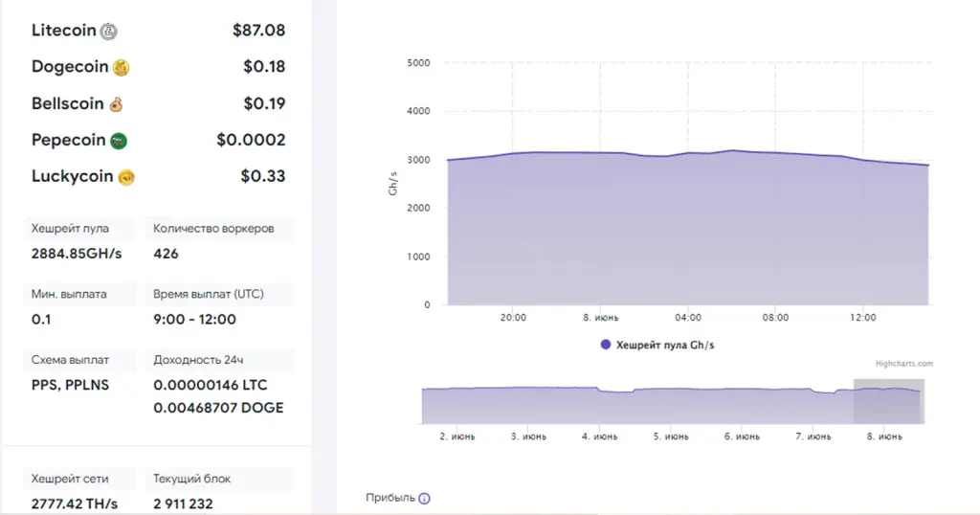The image size is (980, 515).
Task: Toggle the Хешрейт пула Gh/s legend item
Action: 657,345
